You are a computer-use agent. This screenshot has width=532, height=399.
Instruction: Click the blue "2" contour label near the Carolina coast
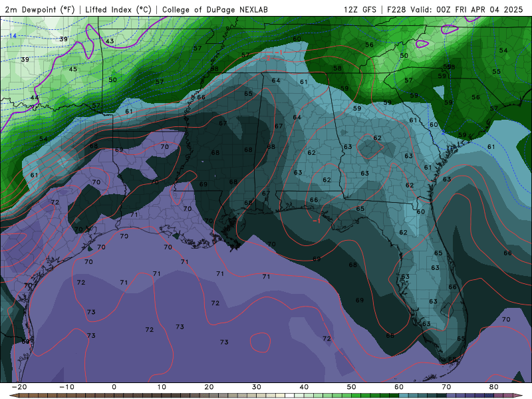[x=443, y=132]
